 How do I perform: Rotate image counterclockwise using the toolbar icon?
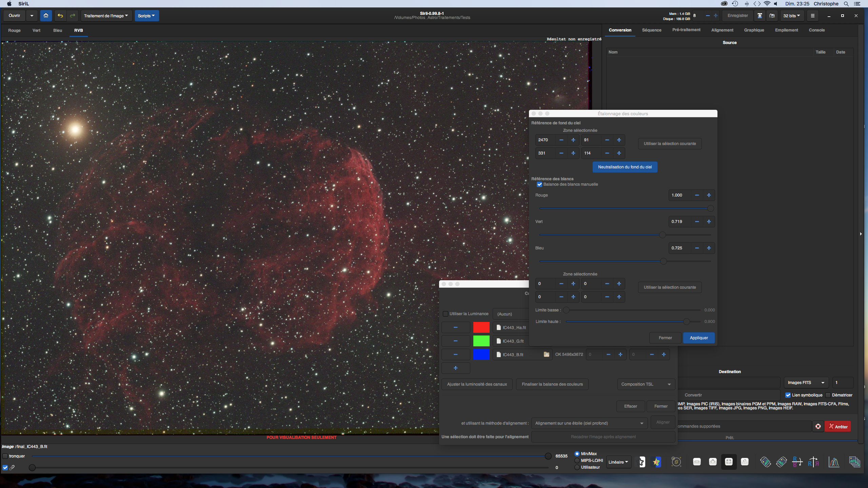(766, 462)
